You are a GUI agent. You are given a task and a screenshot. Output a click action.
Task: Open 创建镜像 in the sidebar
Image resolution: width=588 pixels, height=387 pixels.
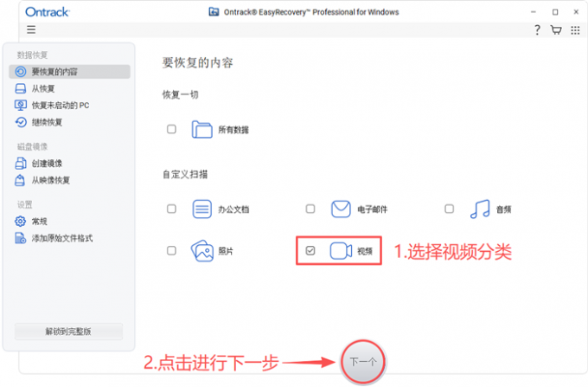(70, 164)
